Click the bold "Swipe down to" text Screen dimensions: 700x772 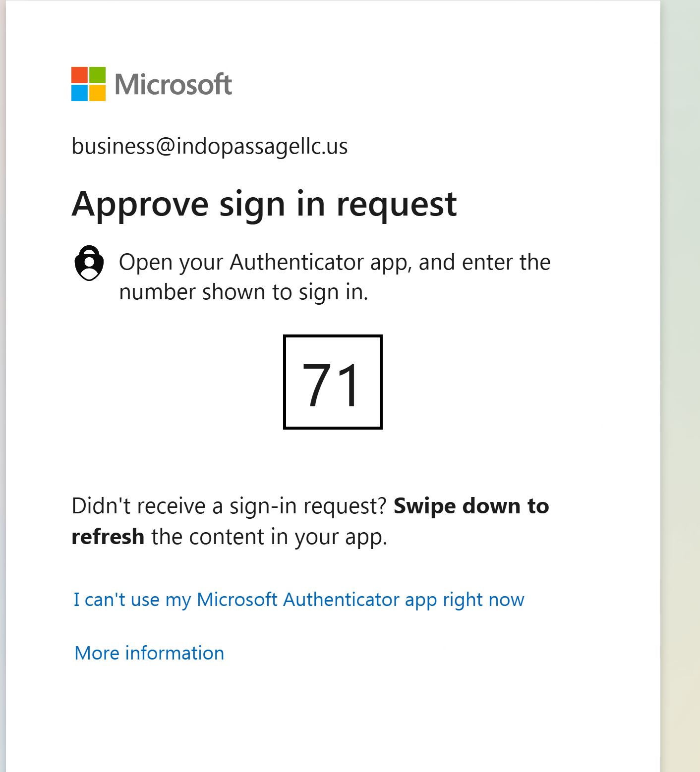pyautogui.click(x=471, y=506)
